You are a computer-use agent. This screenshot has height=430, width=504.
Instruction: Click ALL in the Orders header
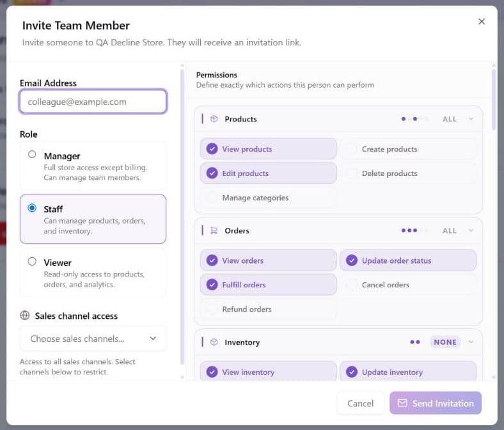pos(450,230)
